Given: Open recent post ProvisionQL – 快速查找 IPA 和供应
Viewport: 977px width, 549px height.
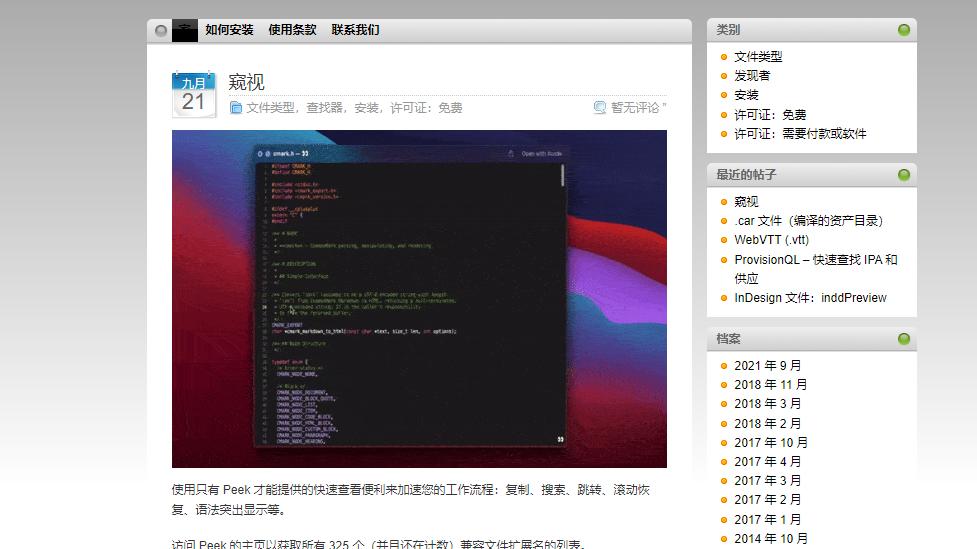Looking at the screenshot, I should pyautogui.click(x=816, y=269).
